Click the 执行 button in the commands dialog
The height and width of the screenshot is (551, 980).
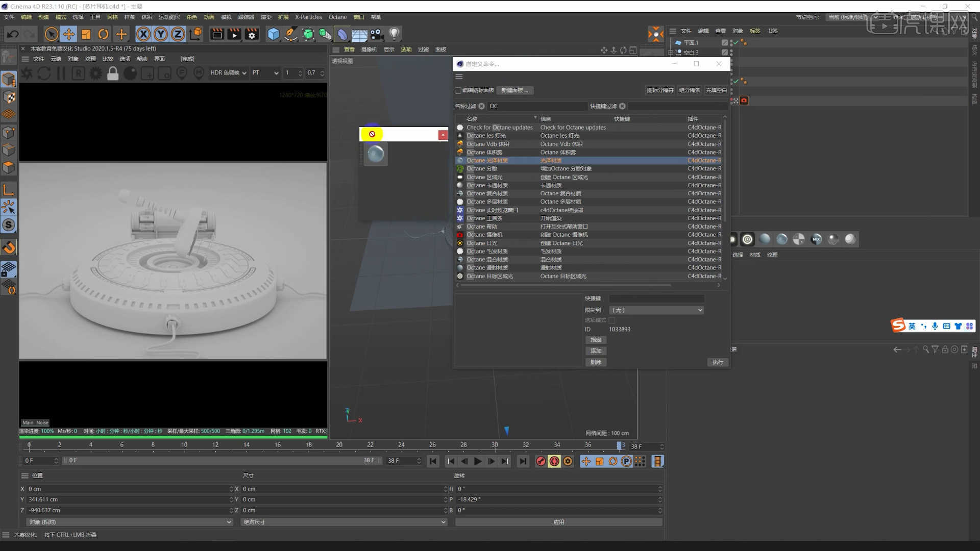pos(717,362)
